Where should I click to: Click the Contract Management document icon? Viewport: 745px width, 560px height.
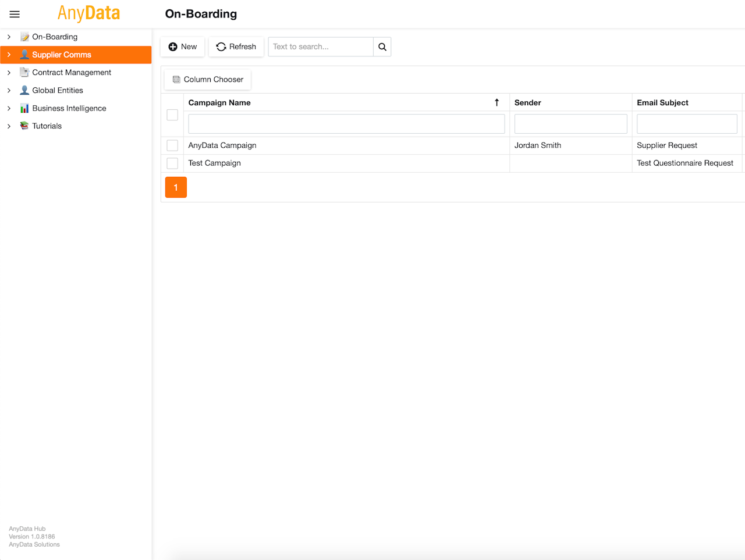[24, 72]
